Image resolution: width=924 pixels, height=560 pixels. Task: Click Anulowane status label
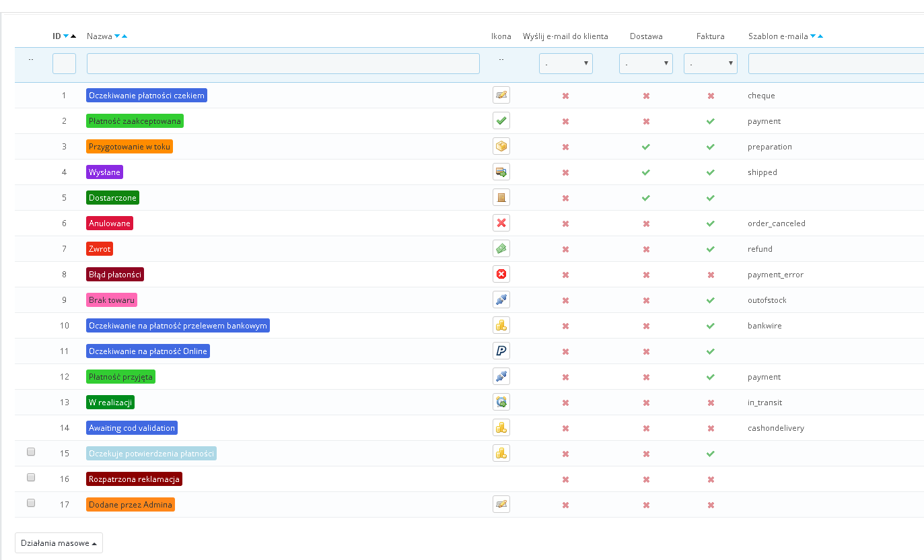pyautogui.click(x=110, y=223)
